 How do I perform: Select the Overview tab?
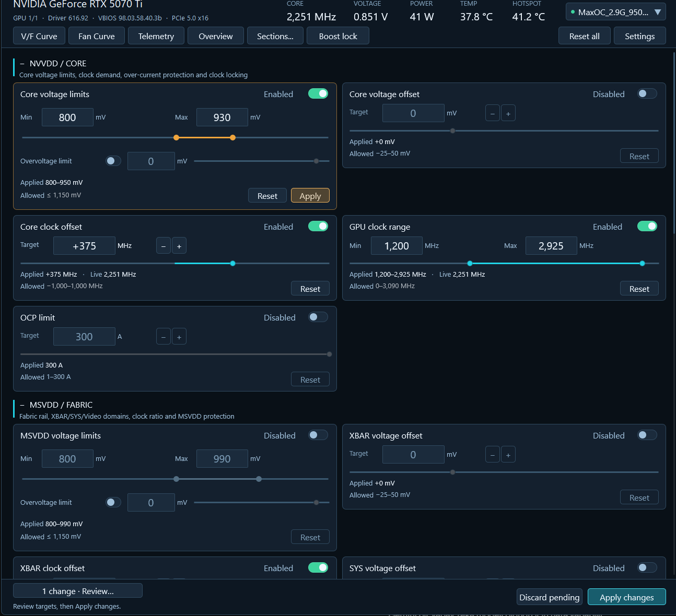click(x=216, y=36)
